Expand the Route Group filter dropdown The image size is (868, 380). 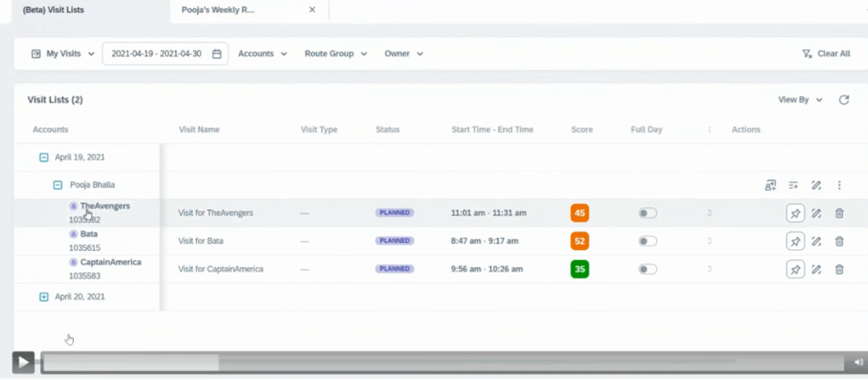335,54
